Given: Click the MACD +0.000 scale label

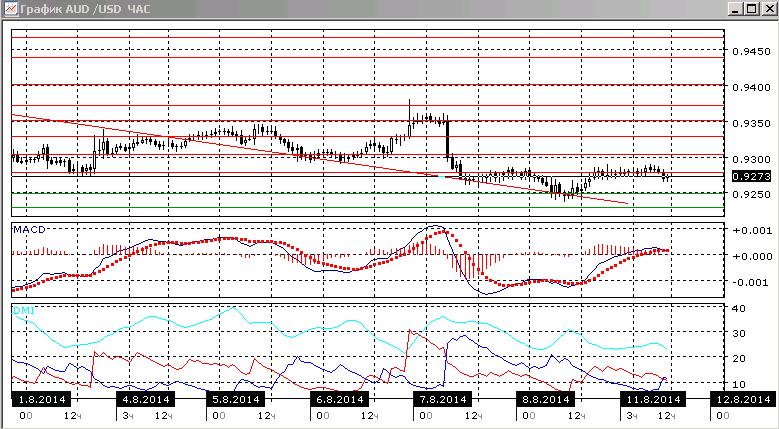Looking at the screenshot, I should pos(751,256).
